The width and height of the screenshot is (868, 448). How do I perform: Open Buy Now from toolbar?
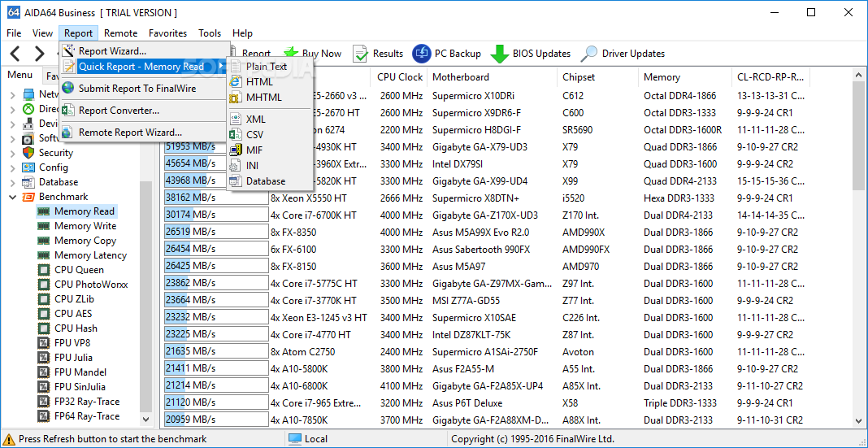[x=313, y=54]
